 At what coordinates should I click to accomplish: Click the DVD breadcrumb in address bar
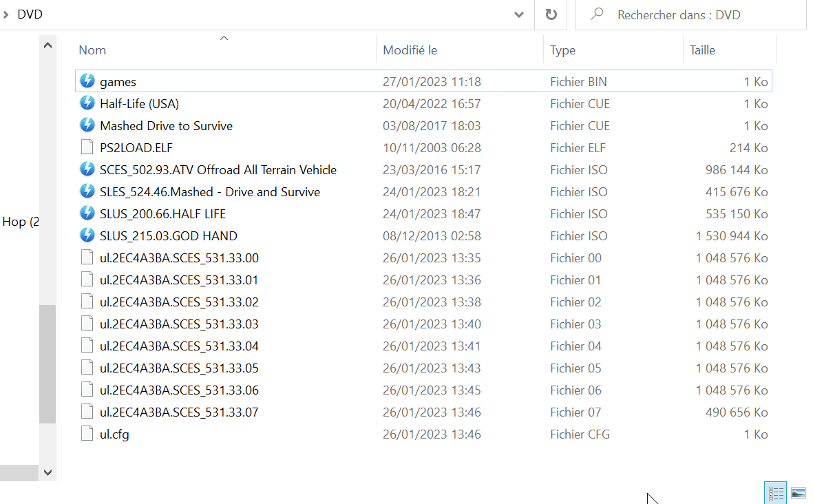click(30, 14)
